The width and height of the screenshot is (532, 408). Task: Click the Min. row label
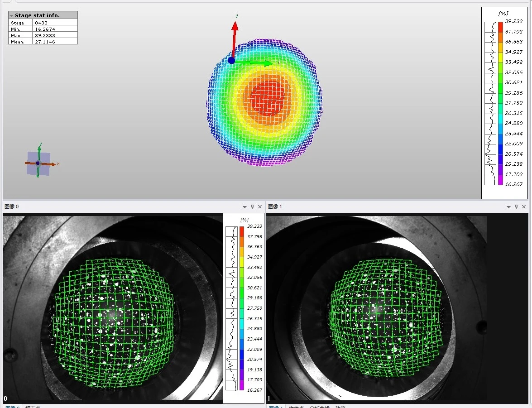pos(15,29)
